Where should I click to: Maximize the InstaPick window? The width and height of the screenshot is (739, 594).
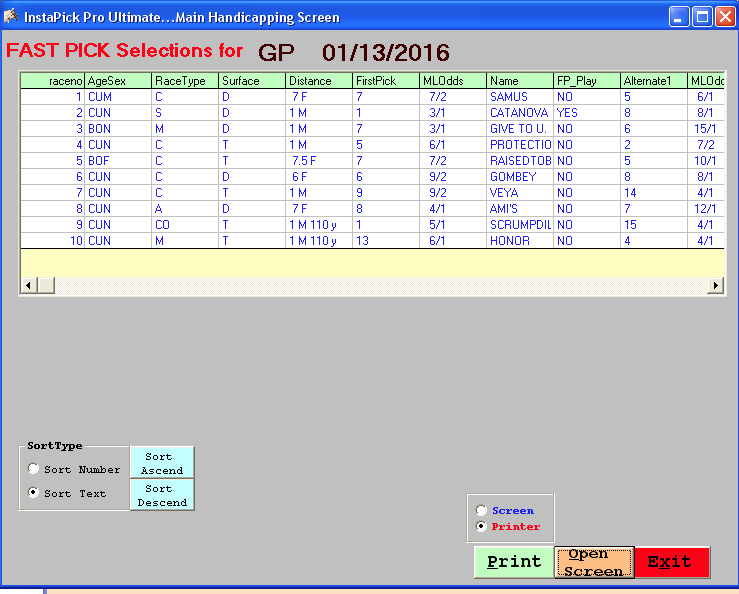point(702,17)
